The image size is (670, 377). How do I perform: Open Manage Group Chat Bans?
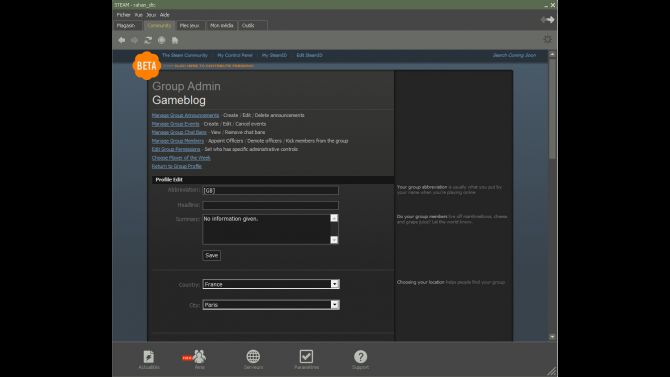click(x=179, y=133)
